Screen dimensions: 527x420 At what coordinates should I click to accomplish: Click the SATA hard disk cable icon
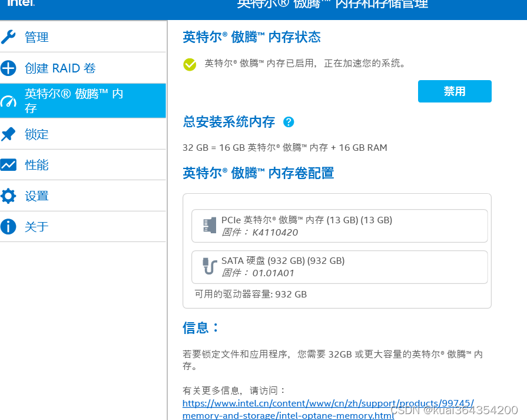click(210, 266)
